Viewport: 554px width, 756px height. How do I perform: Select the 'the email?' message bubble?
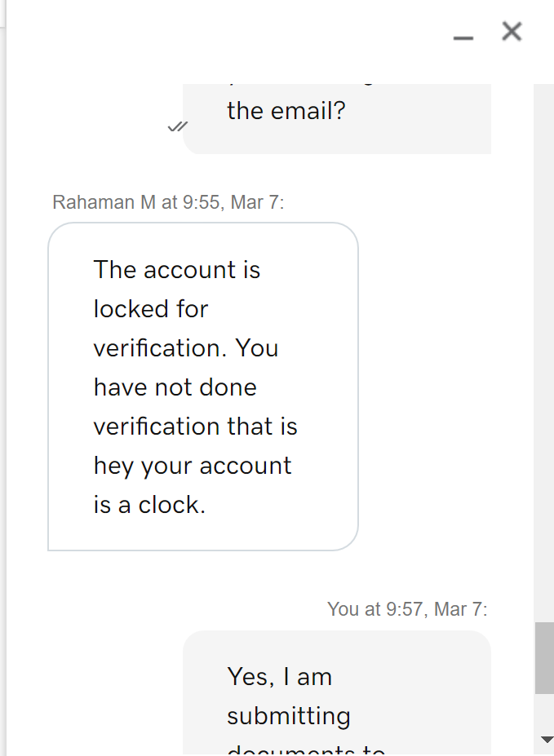336,118
